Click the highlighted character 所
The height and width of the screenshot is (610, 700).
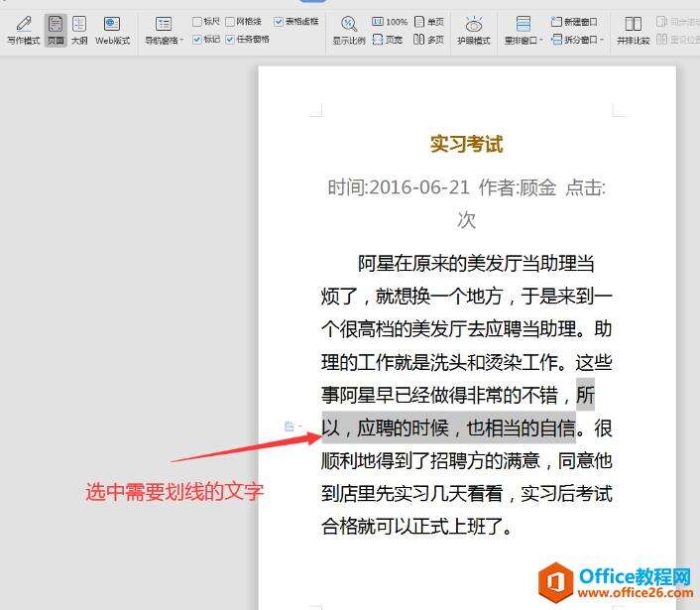click(585, 395)
